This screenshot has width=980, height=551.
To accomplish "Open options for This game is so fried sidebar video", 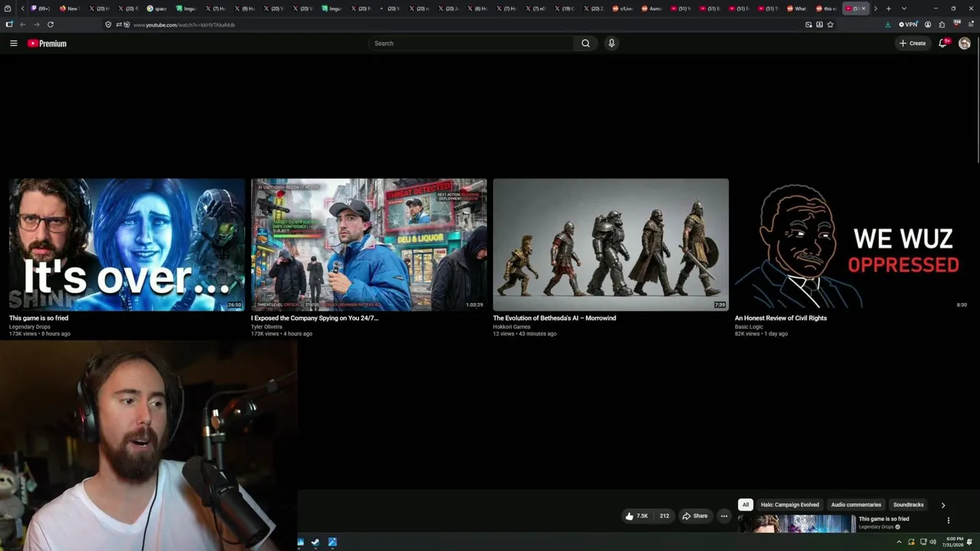I will pos(948,520).
